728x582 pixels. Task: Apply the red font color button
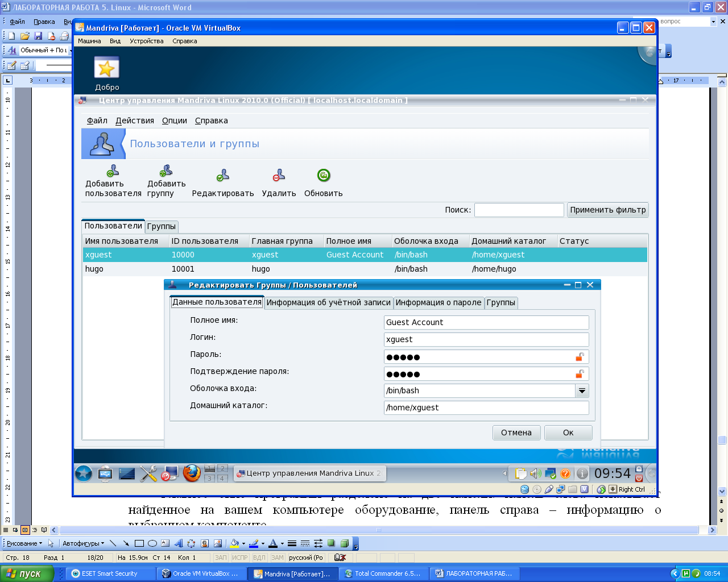(x=273, y=543)
